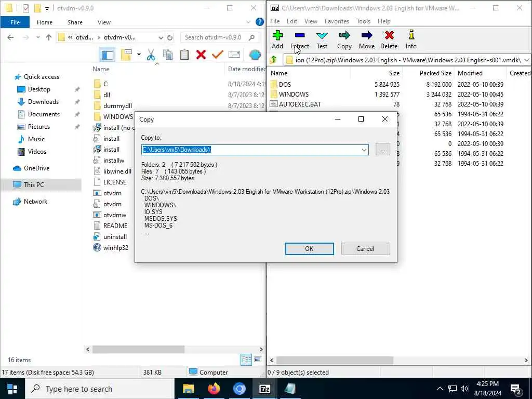
Task: Click the browse ... button in Copy dialog
Action: (383, 150)
